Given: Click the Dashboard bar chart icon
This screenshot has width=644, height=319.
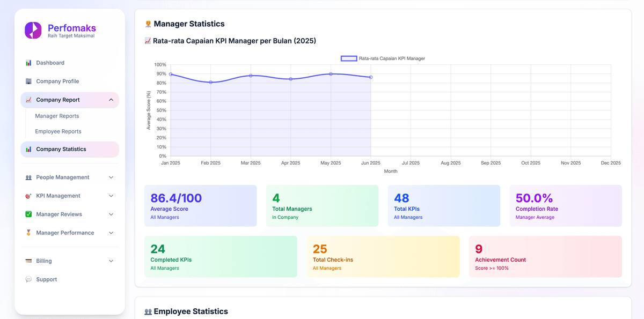Looking at the screenshot, I should tap(28, 63).
